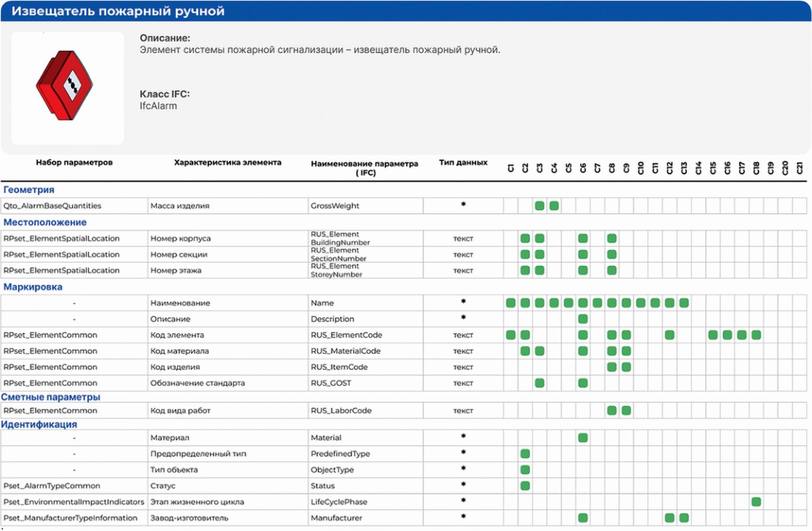
Task: Open the Сметные параметры section heading
Action: click(51, 397)
